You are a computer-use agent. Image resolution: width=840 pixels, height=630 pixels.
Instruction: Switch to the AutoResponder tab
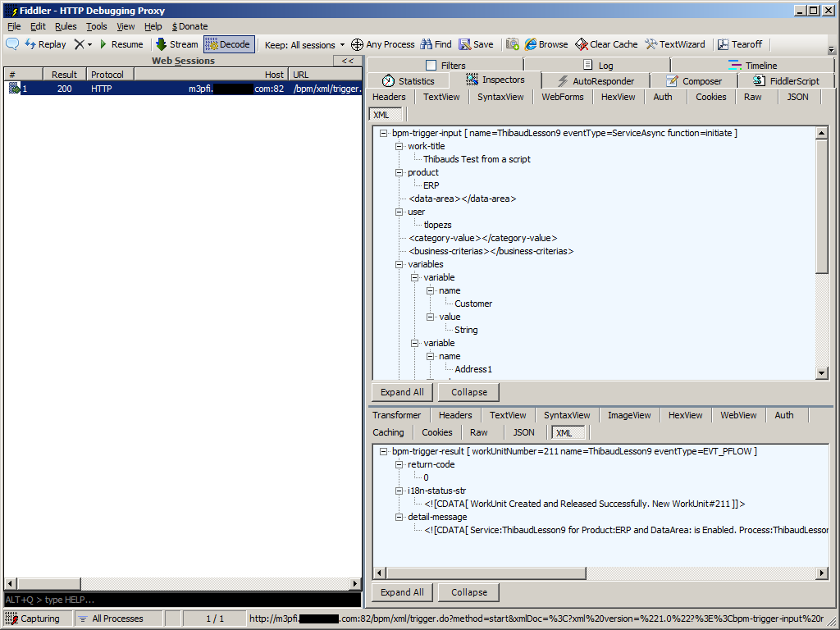[x=596, y=81]
